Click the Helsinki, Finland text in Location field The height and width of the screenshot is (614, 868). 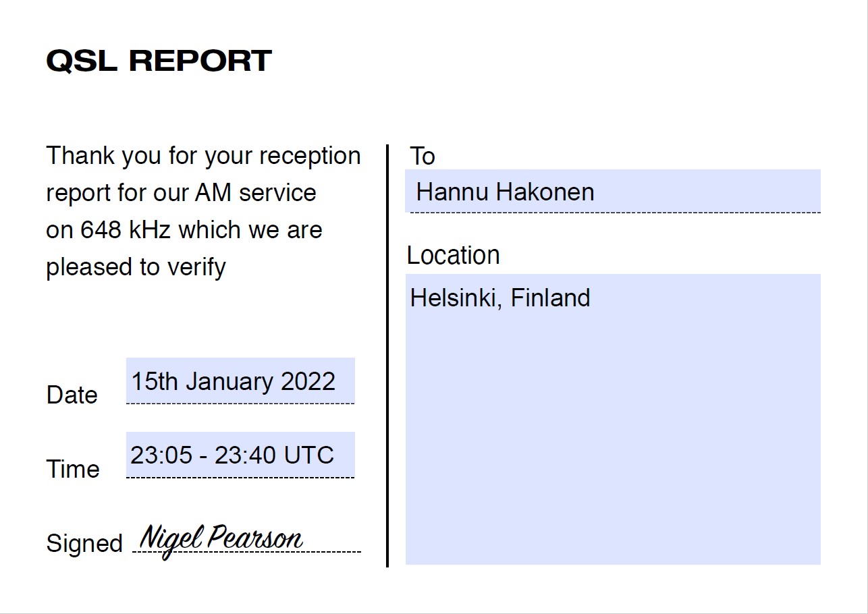(x=500, y=298)
